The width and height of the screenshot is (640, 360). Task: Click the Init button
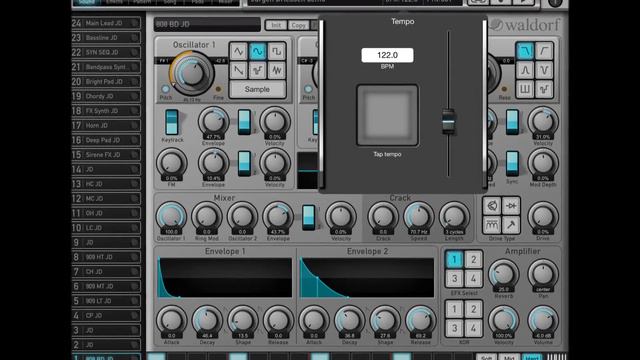tap(276, 25)
